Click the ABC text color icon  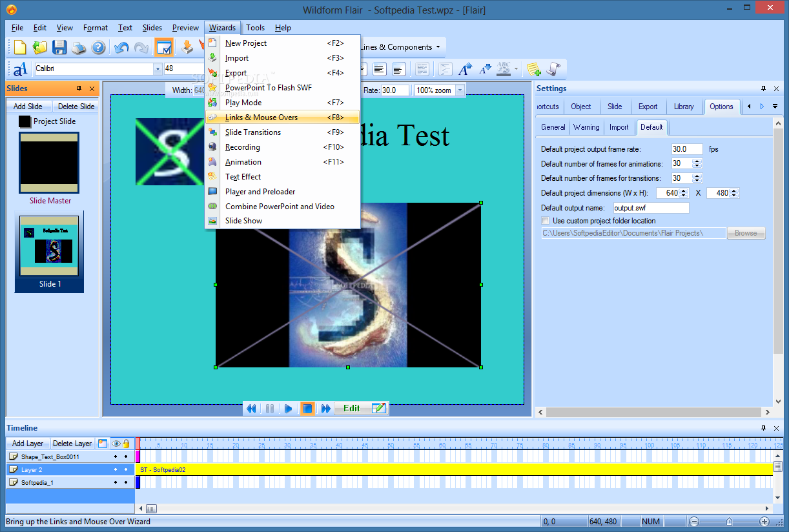[x=504, y=68]
